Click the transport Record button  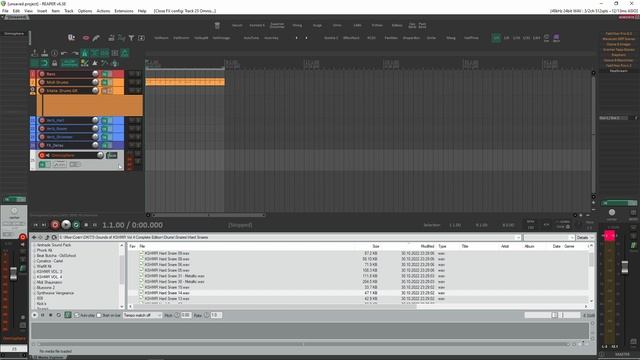[55, 225]
